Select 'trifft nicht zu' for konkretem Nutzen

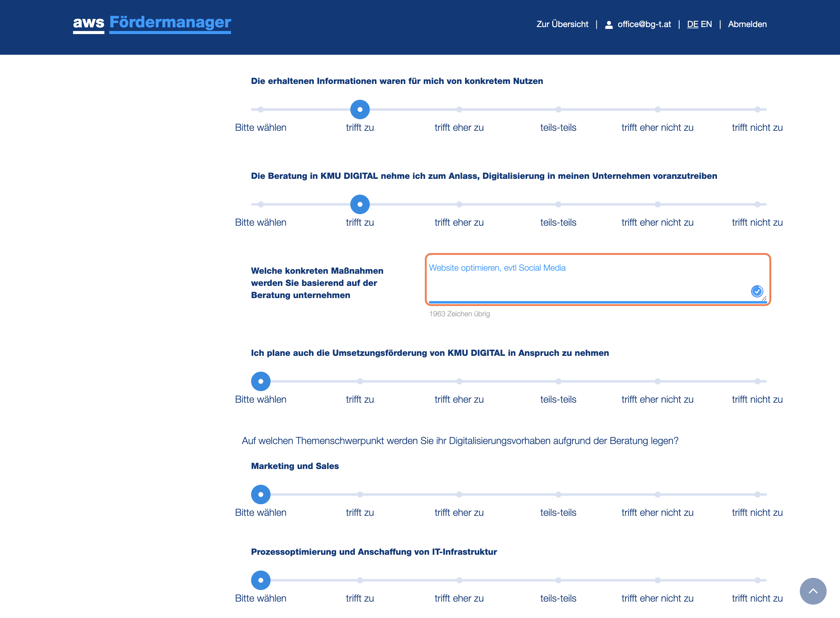[757, 109]
